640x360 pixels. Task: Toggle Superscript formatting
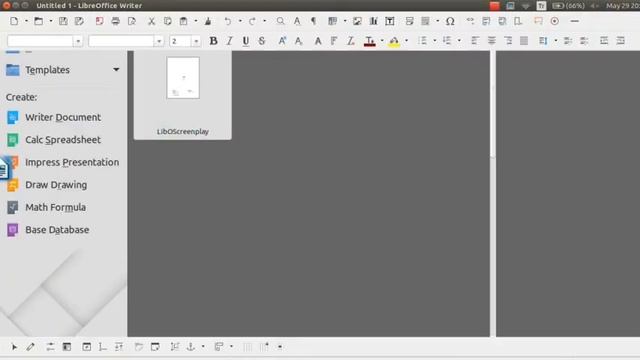click(x=282, y=40)
